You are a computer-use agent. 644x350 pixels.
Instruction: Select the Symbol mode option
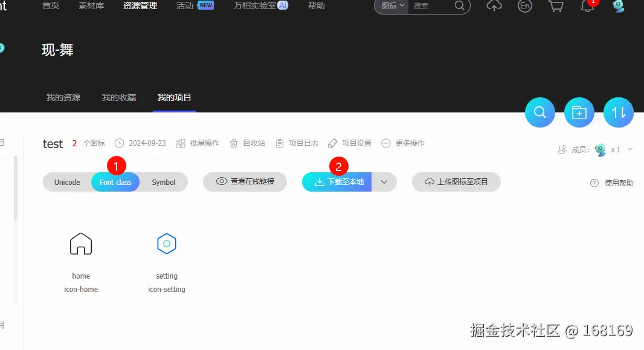pyautogui.click(x=163, y=182)
